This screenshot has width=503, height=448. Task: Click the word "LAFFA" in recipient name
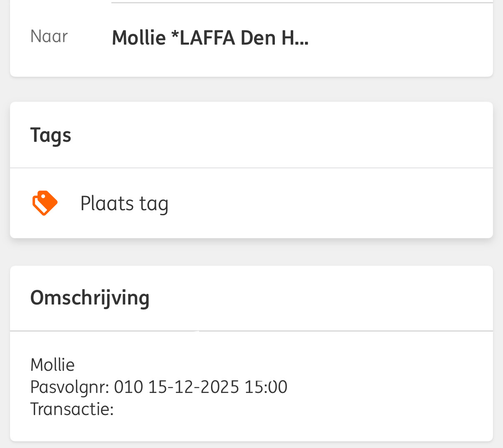(x=207, y=38)
